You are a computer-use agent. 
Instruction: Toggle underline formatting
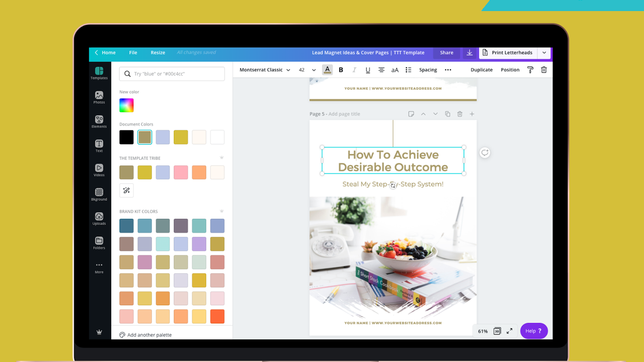point(368,70)
